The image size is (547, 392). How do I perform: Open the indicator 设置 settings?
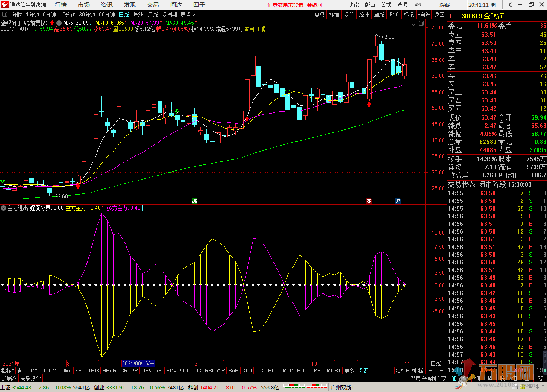tap(363, 371)
